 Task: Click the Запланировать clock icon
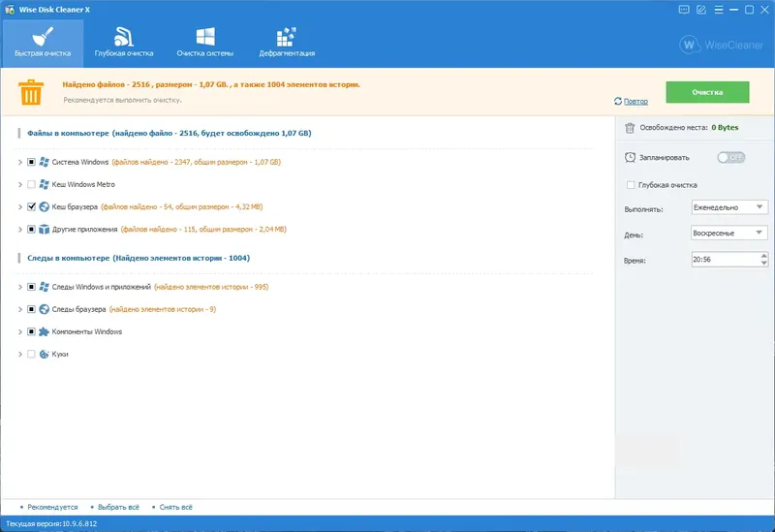tap(630, 158)
